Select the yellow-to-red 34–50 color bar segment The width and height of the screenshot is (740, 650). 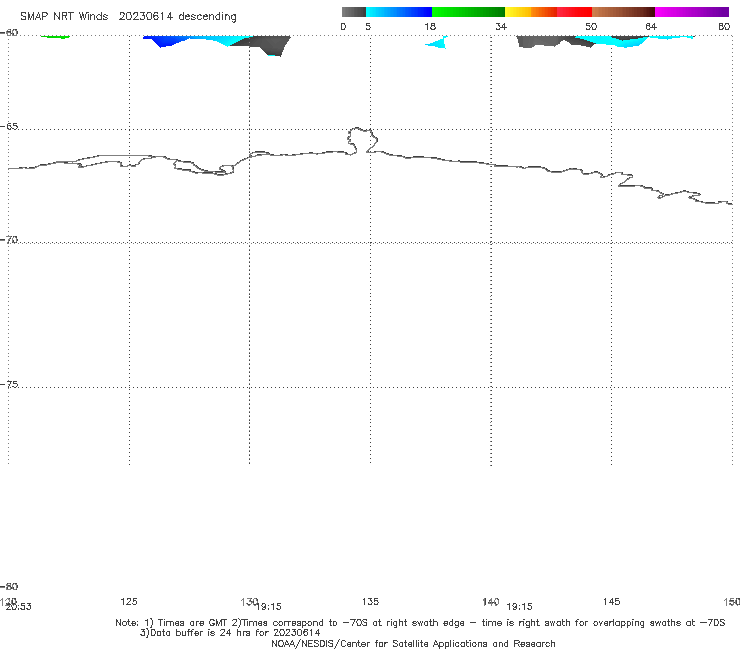point(548,12)
